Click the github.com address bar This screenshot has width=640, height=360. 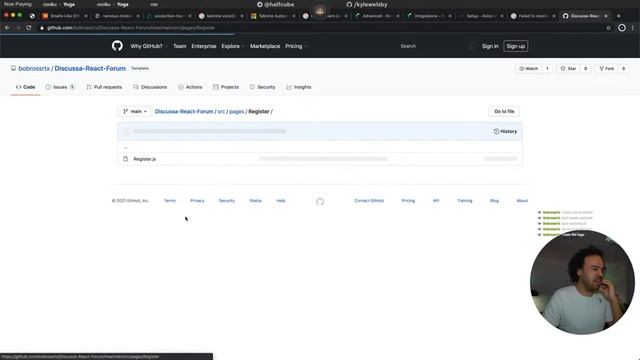tap(321, 28)
